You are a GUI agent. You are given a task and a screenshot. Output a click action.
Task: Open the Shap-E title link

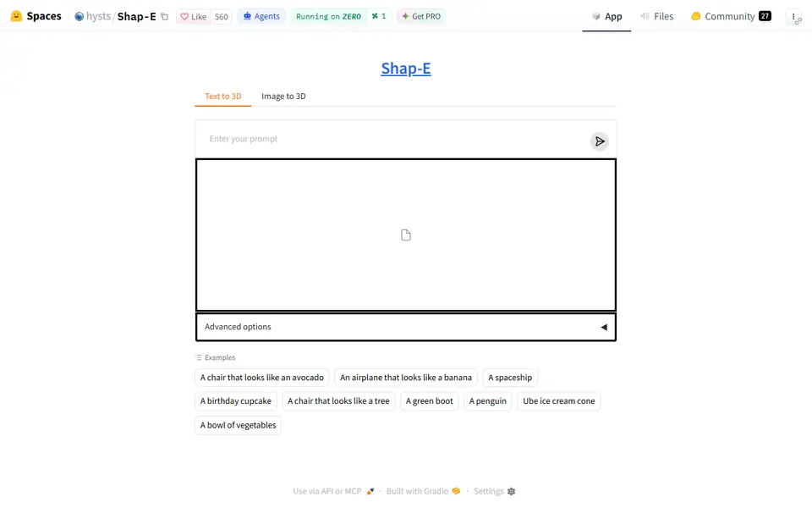coord(406,68)
